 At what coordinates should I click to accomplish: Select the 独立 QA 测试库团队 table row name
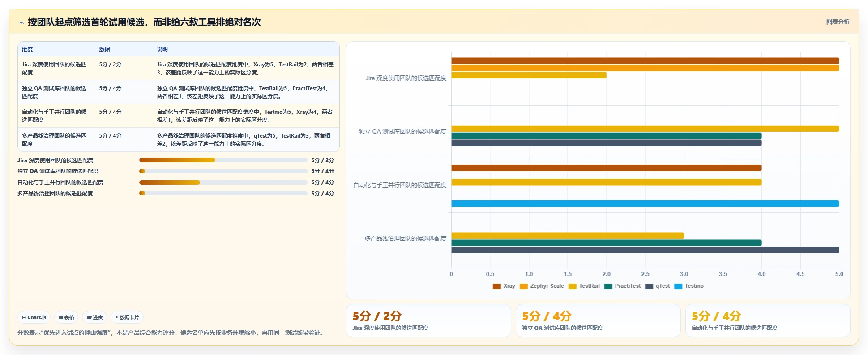(x=54, y=92)
